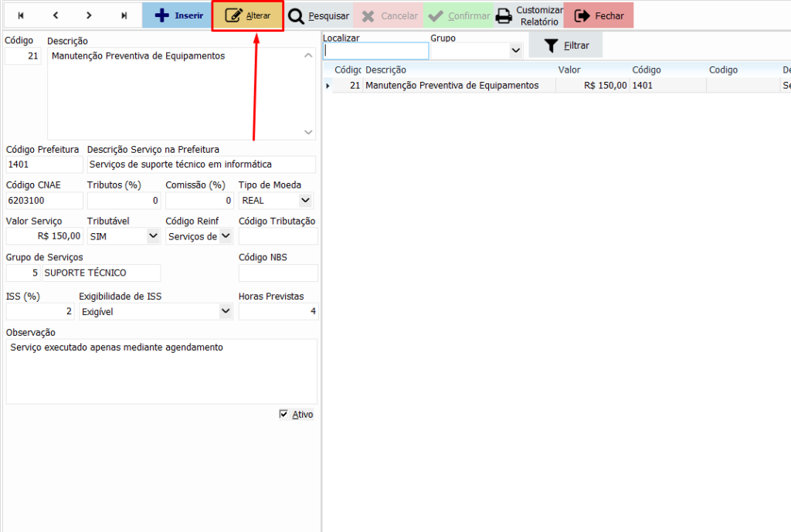791x532 pixels.
Task: Open the Tipo de Moeda dropdown
Action: click(305, 201)
